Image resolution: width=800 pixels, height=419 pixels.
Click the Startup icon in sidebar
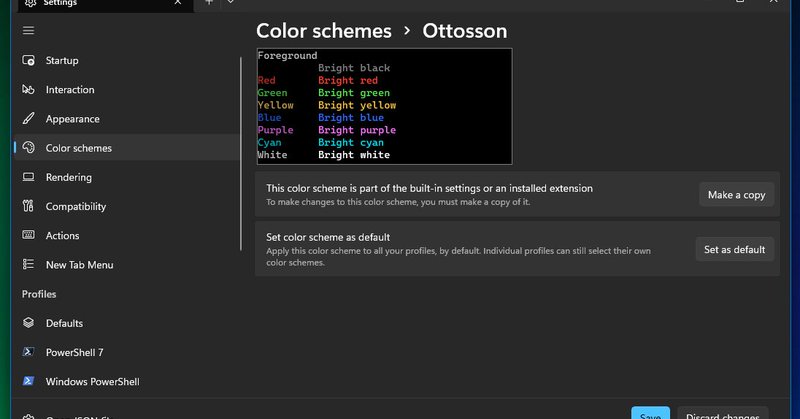click(29, 60)
